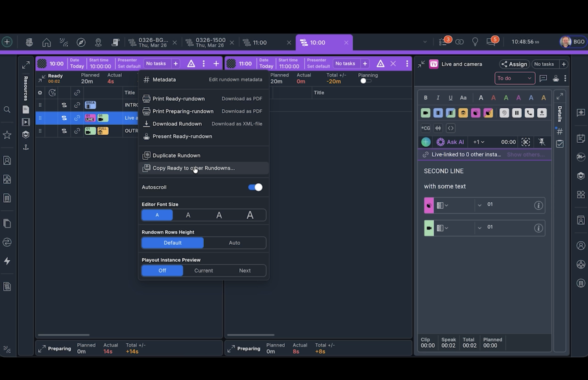Insert a phone call element

529,113
